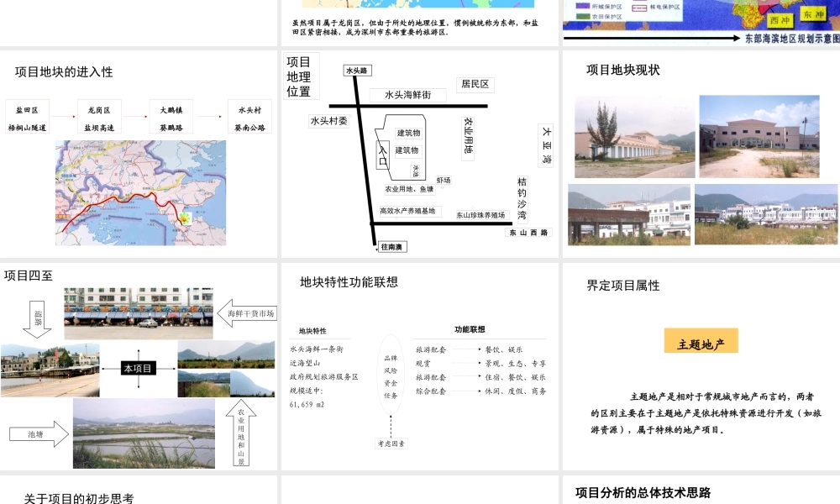Image resolution: width=840 pixels, height=504 pixels.
Task: Click the 大鹏镇 葵鹏路 route box
Action: tap(171, 117)
